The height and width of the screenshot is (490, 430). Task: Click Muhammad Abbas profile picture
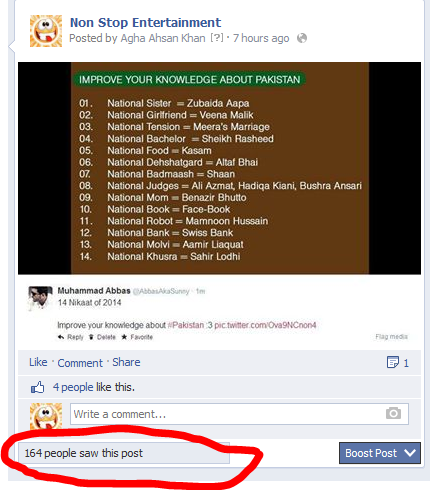pyautogui.click(x=40, y=298)
